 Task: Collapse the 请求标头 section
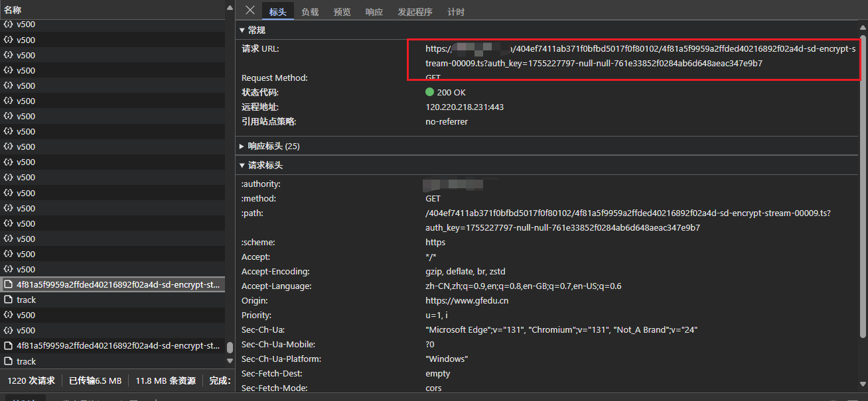click(x=242, y=165)
